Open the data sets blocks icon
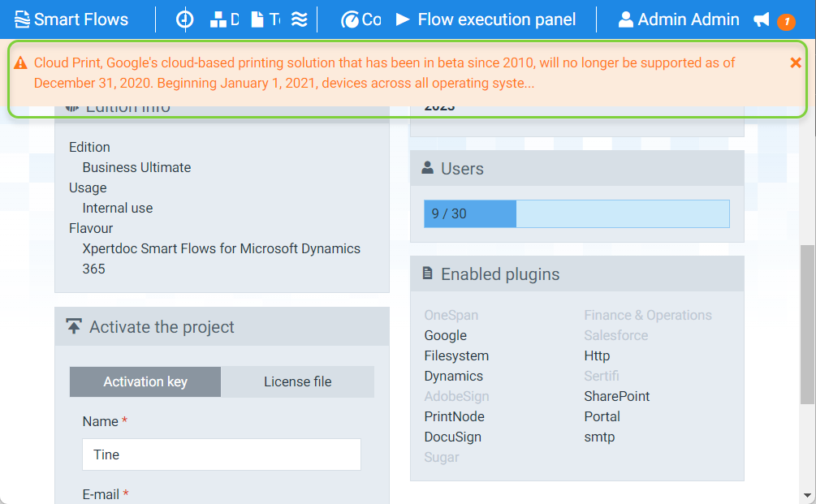This screenshot has height=504, width=816. click(x=224, y=19)
